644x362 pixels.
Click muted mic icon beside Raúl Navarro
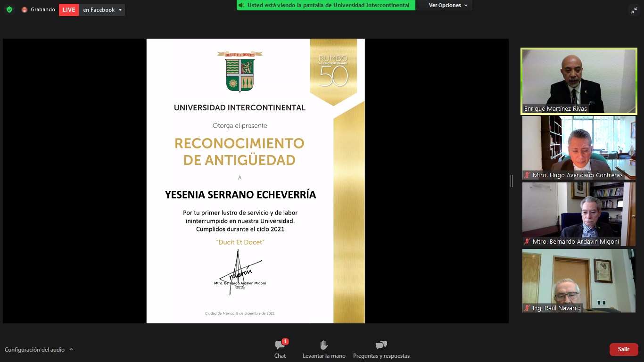527,308
